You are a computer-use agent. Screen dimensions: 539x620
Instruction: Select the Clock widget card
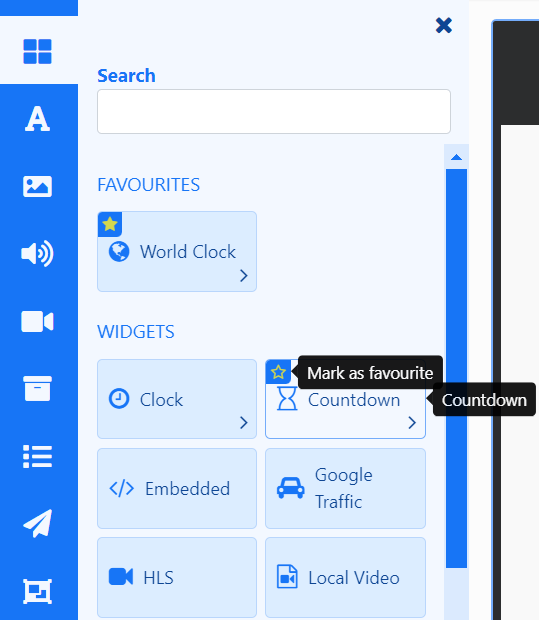coord(177,399)
